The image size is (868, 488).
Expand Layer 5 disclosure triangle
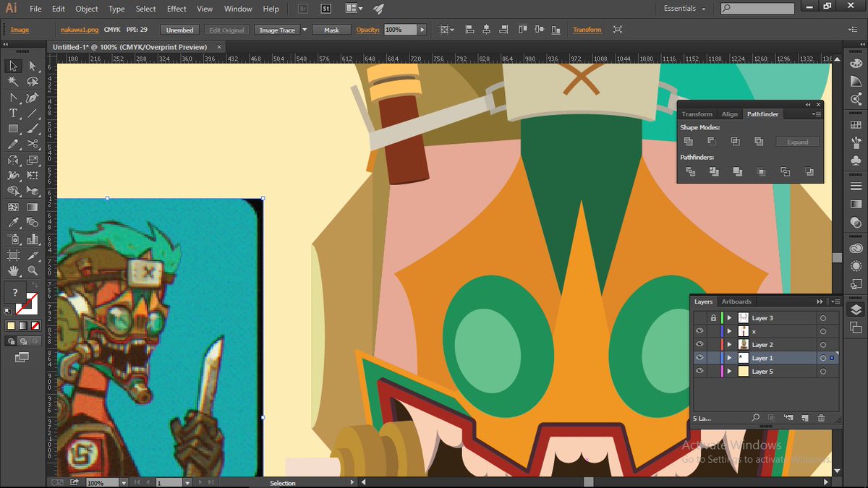[730, 372]
